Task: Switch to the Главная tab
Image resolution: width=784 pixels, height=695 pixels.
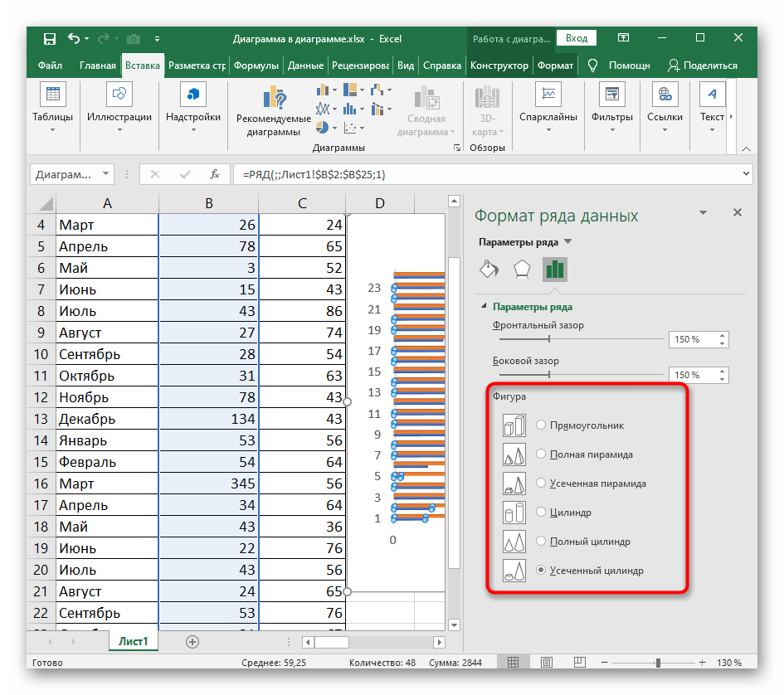Action: tap(98, 66)
